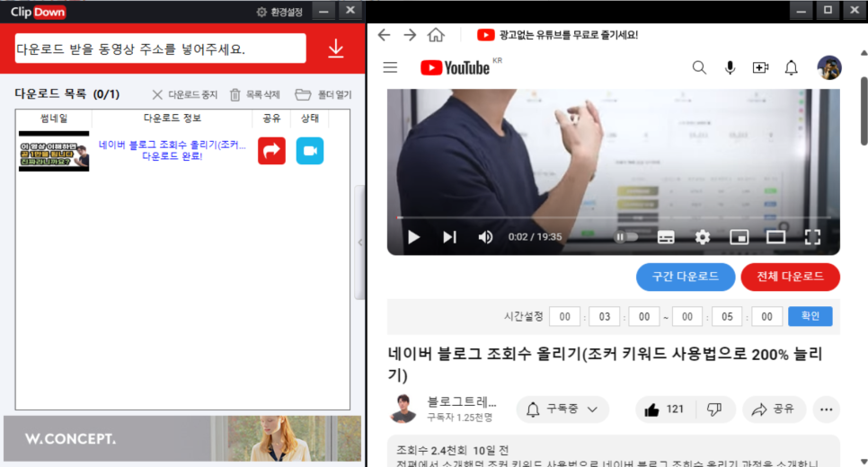Delete the list with 목록 삭제

pos(254,94)
